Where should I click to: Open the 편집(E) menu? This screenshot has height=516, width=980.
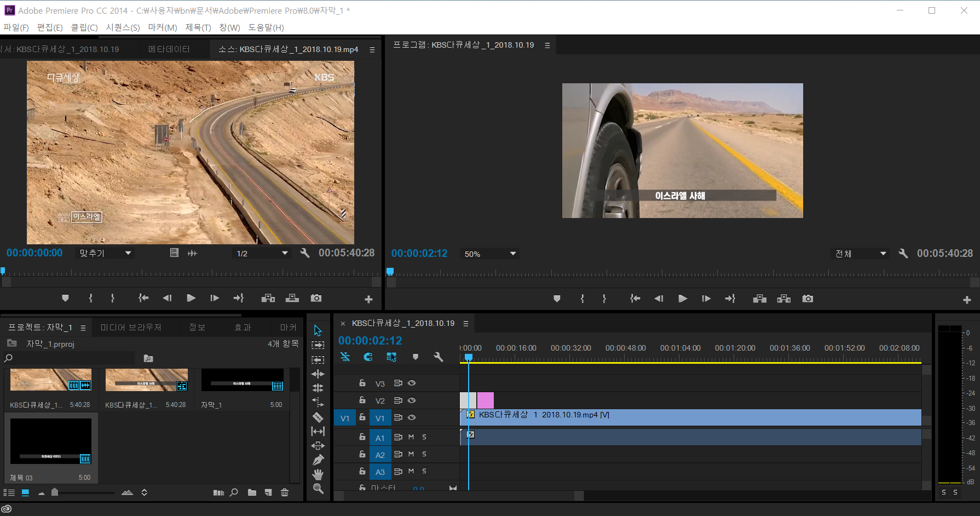[x=50, y=27]
